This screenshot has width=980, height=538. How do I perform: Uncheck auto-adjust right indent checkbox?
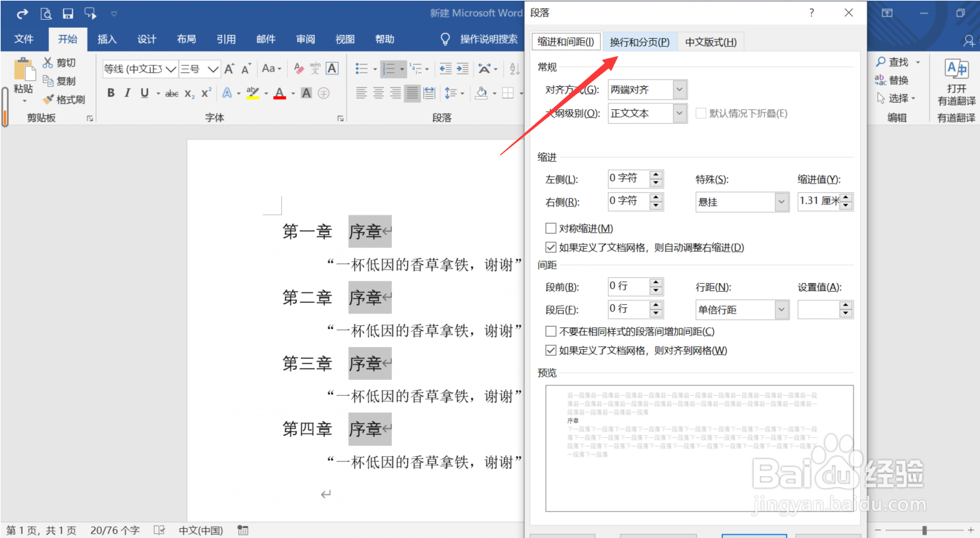tap(551, 248)
